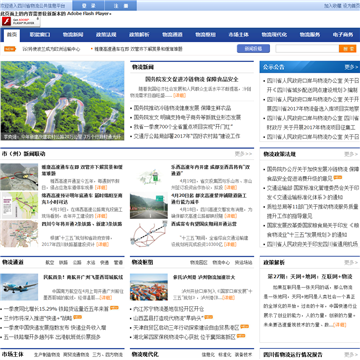
Task: Open news item 交通厅公路局部署2017年
Action: pyautogui.click(x=187, y=136)
